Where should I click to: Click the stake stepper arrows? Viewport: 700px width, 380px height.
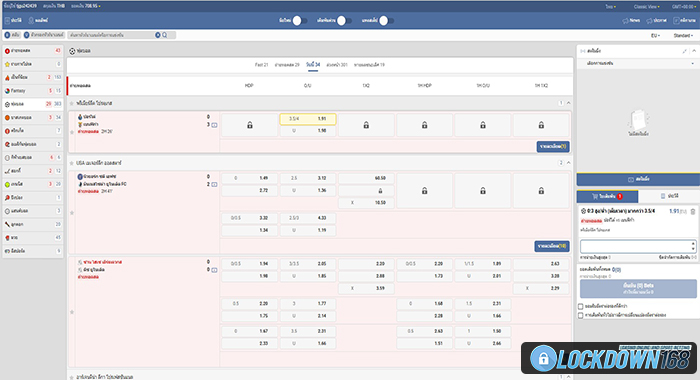693,246
